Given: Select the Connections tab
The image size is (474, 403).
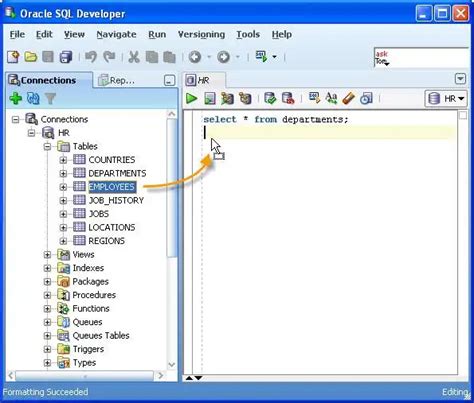Looking at the screenshot, I should point(48,80).
